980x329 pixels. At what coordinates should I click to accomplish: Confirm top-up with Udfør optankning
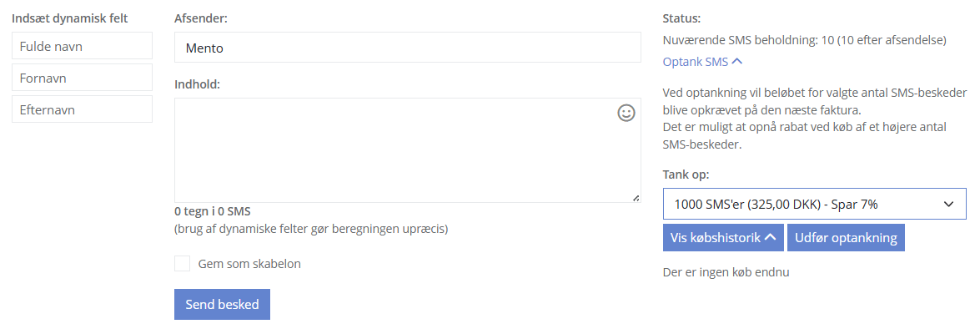846,238
